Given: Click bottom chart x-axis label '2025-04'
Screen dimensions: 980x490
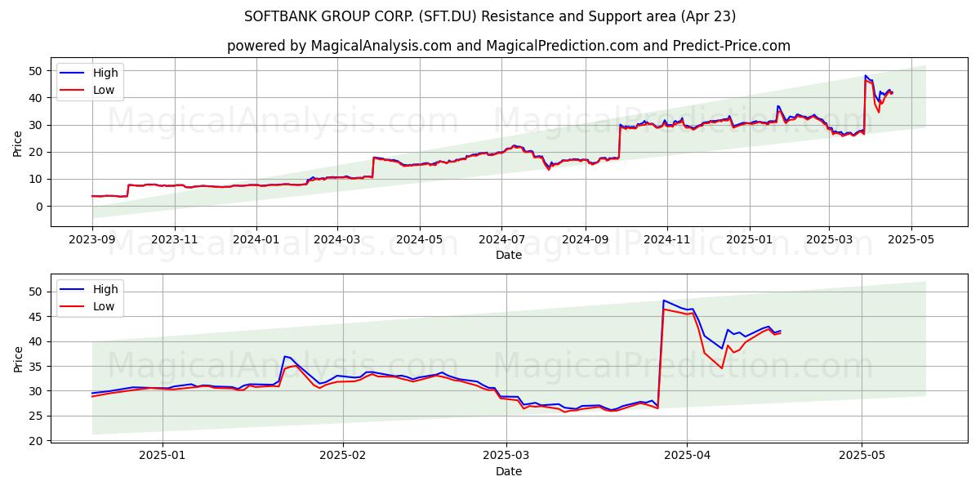Looking at the screenshot, I should click(687, 457).
